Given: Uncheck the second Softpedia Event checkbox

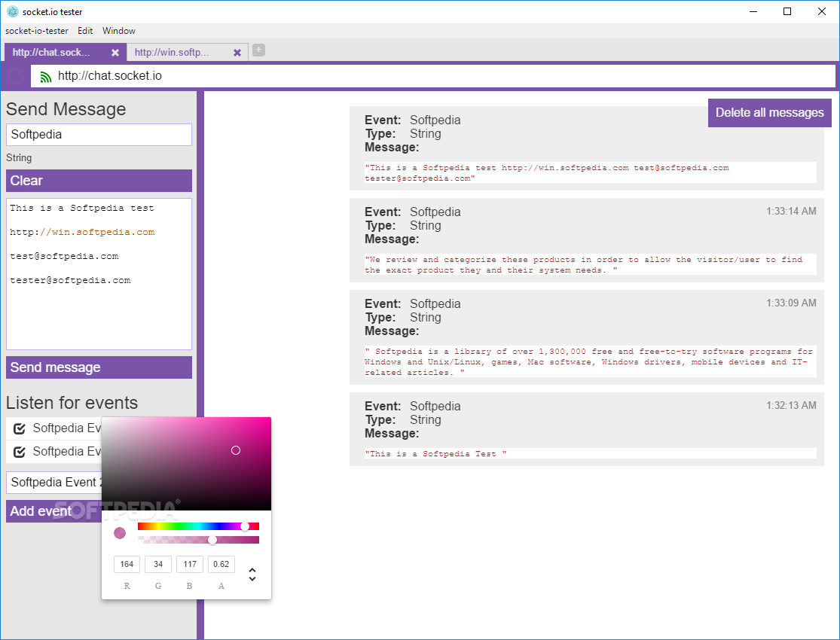Looking at the screenshot, I should click(x=20, y=452).
